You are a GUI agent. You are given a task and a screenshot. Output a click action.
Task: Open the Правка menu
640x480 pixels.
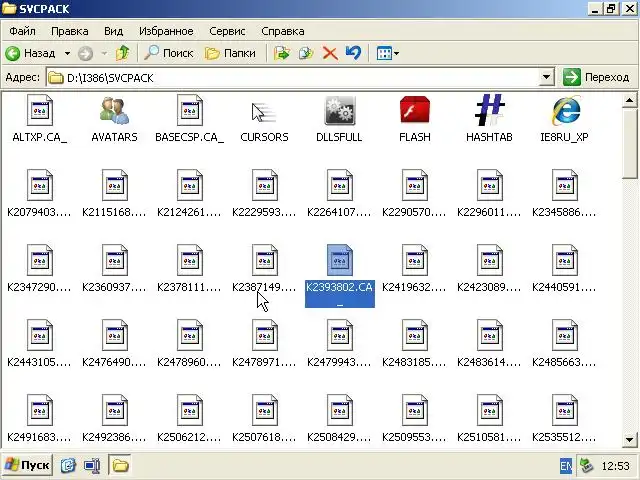69,31
